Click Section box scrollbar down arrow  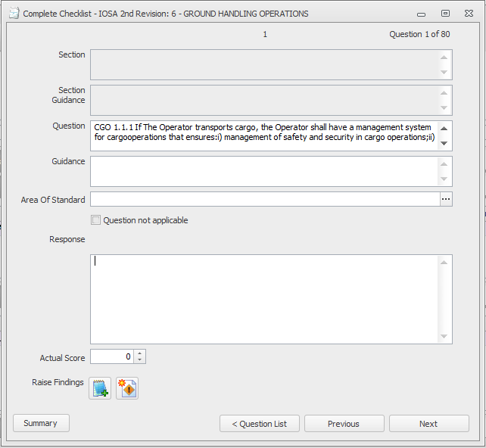click(444, 72)
